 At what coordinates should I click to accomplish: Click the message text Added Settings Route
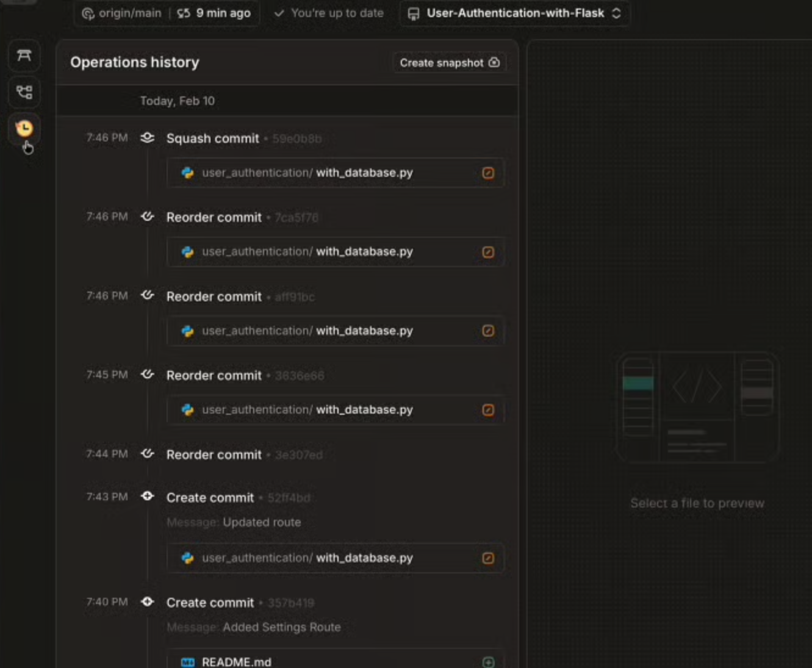click(281, 627)
